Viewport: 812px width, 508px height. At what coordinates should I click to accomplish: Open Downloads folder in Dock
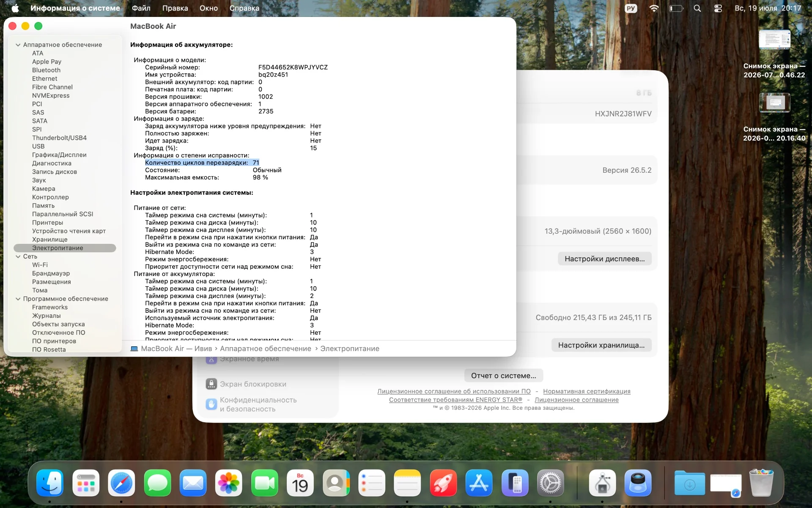coord(689,483)
